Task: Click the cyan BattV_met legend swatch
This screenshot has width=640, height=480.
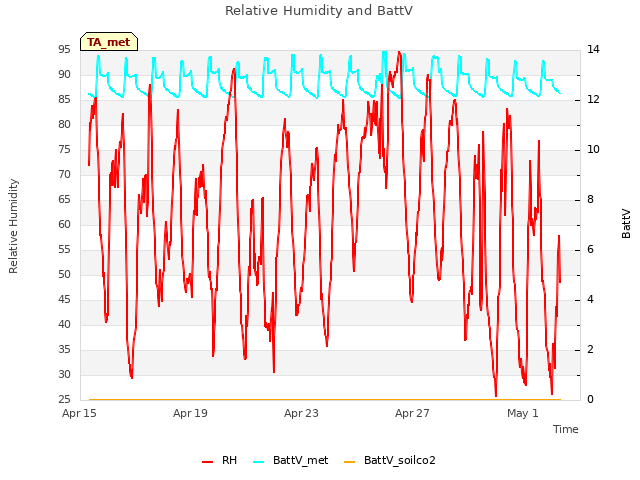Action: pyautogui.click(x=258, y=461)
